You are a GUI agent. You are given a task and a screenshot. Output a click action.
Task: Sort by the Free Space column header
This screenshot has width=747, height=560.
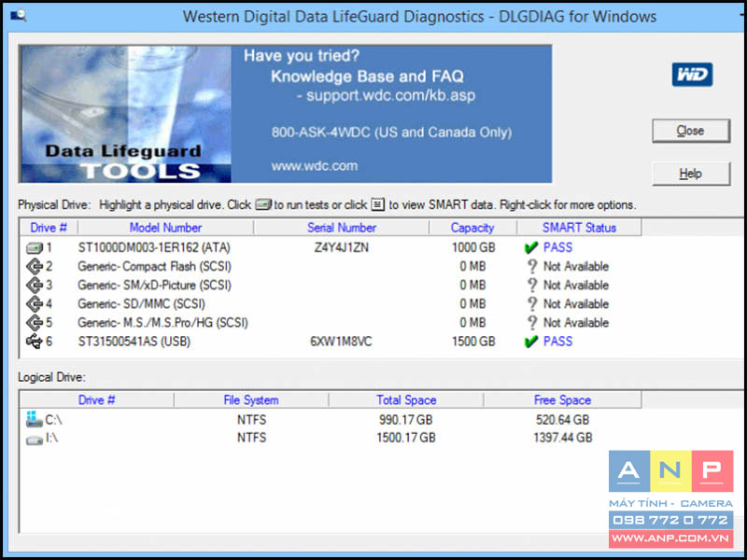563,400
